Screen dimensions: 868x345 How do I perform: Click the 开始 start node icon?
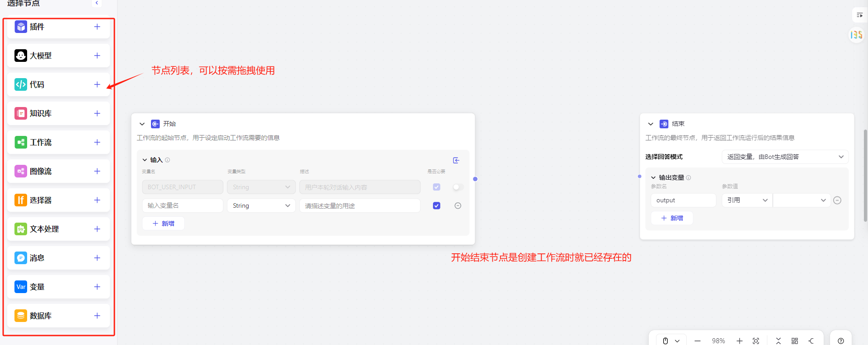pos(155,124)
